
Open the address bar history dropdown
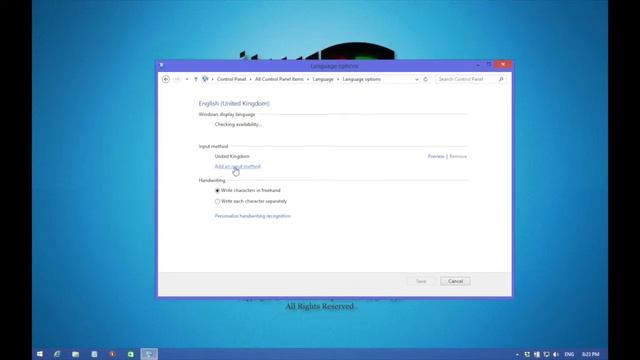pos(417,79)
